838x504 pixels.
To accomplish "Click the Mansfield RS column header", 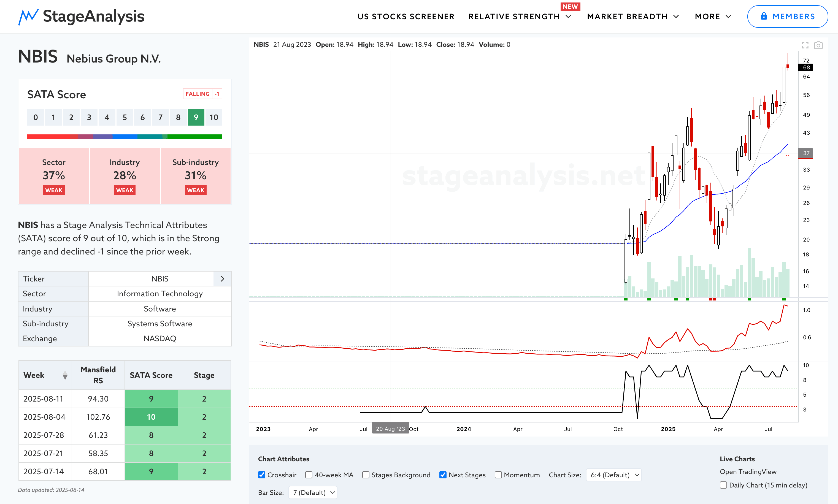I will coord(98,375).
